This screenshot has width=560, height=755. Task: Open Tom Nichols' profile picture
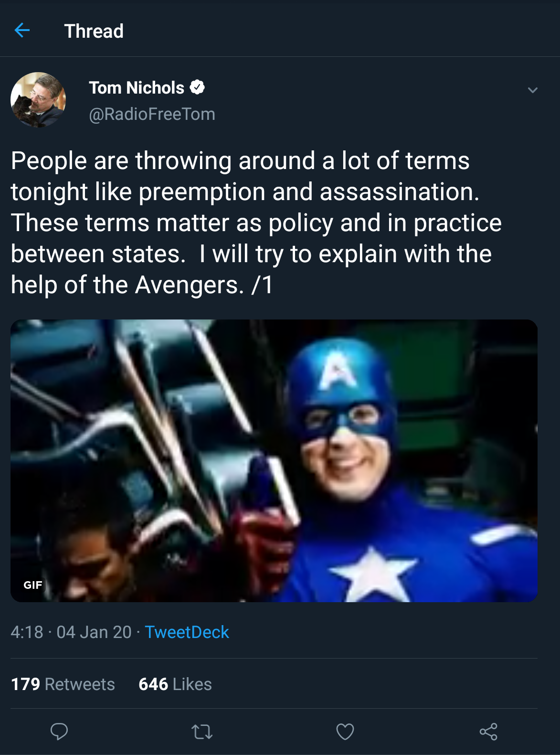tap(38, 100)
